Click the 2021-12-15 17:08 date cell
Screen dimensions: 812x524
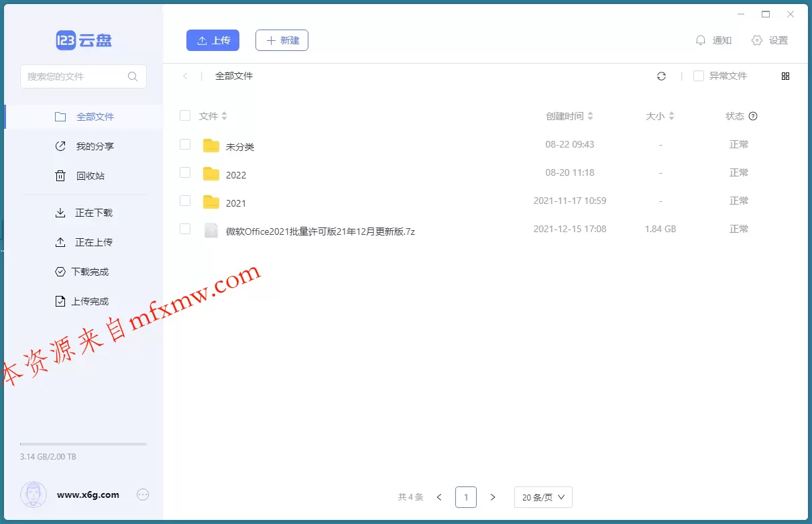pos(570,229)
